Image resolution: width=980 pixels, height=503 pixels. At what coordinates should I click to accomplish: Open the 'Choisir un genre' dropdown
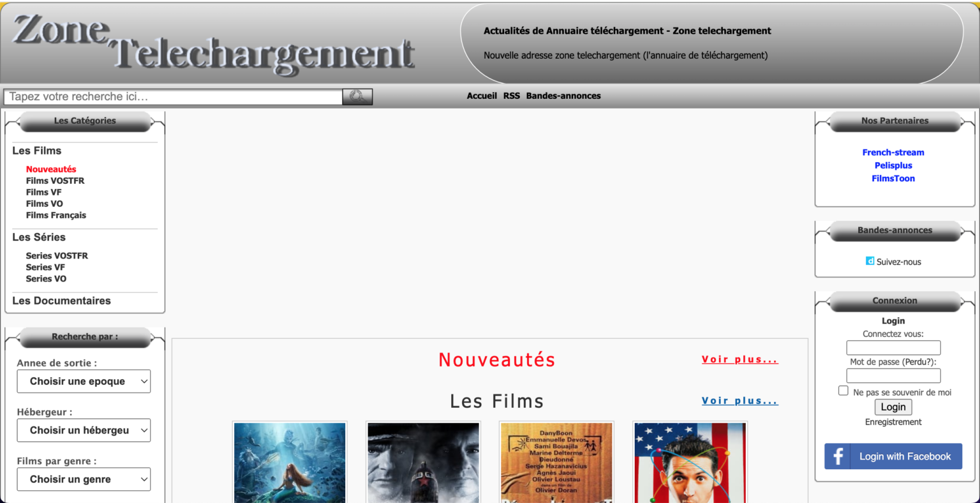[84, 479]
